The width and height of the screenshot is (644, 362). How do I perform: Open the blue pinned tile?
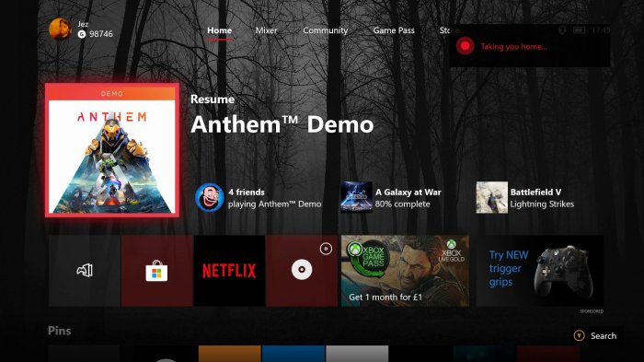tap(293, 354)
